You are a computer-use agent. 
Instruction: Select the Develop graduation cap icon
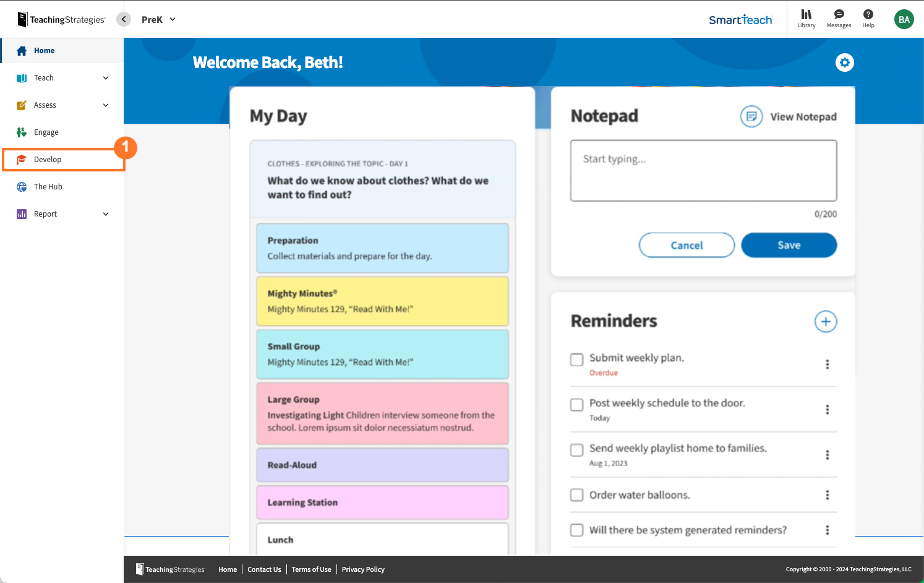(x=20, y=159)
